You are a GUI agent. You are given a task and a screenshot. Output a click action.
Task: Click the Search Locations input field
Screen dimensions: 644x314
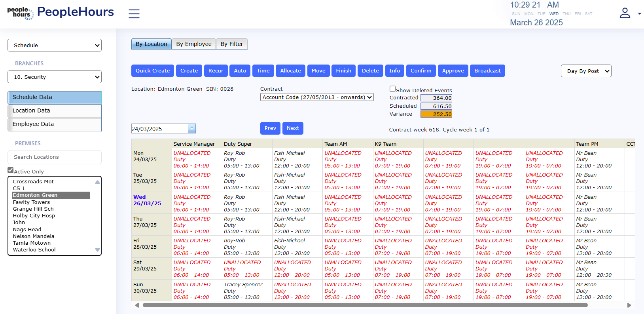[x=55, y=157]
